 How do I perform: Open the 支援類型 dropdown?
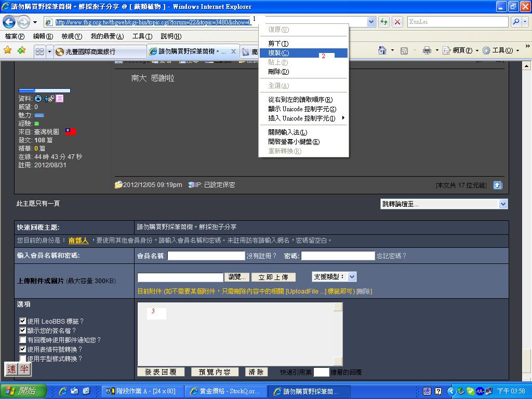pyautogui.click(x=352, y=277)
